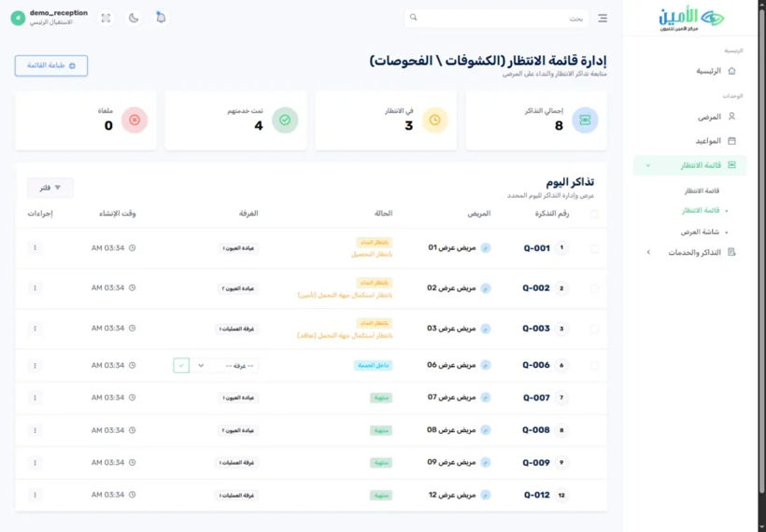Viewport: 766px width, 532px height.
Task: Toggle sidebar with the hamburger menu icon
Action: pos(603,18)
